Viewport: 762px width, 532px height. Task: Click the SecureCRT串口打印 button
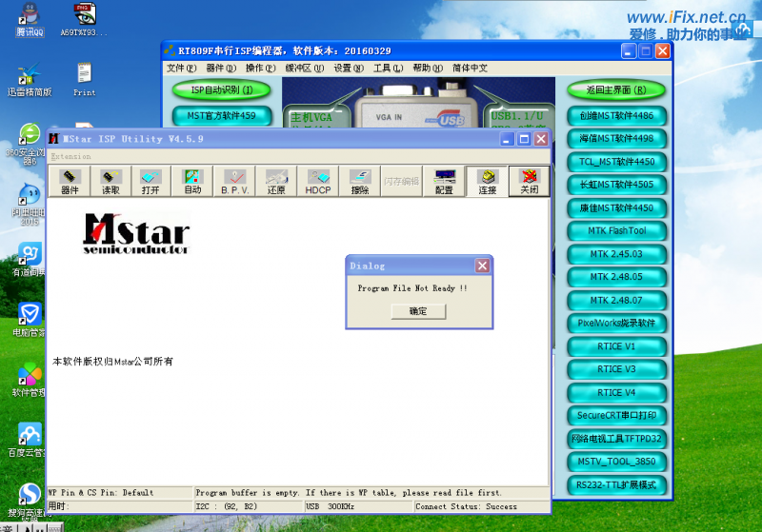click(x=616, y=416)
